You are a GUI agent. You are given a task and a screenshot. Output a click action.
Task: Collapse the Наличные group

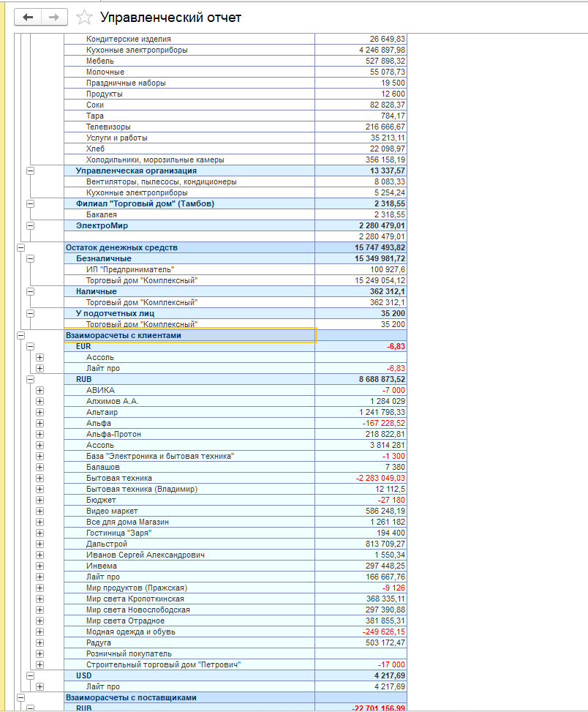coord(31,291)
